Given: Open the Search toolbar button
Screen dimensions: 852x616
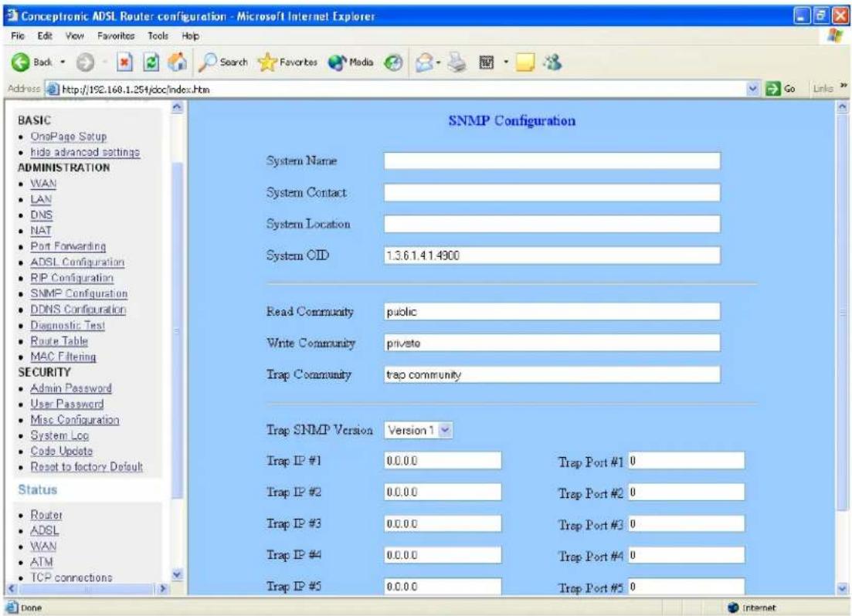Looking at the screenshot, I should [223, 63].
